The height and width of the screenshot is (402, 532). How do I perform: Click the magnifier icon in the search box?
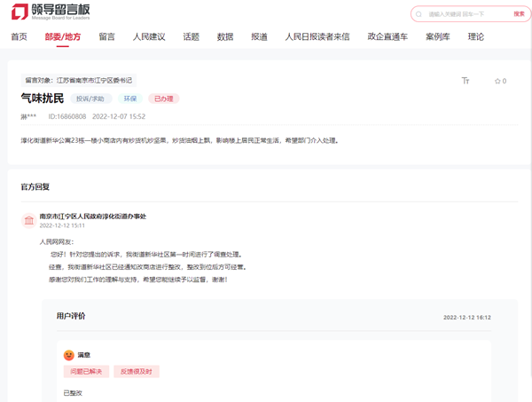419,14
